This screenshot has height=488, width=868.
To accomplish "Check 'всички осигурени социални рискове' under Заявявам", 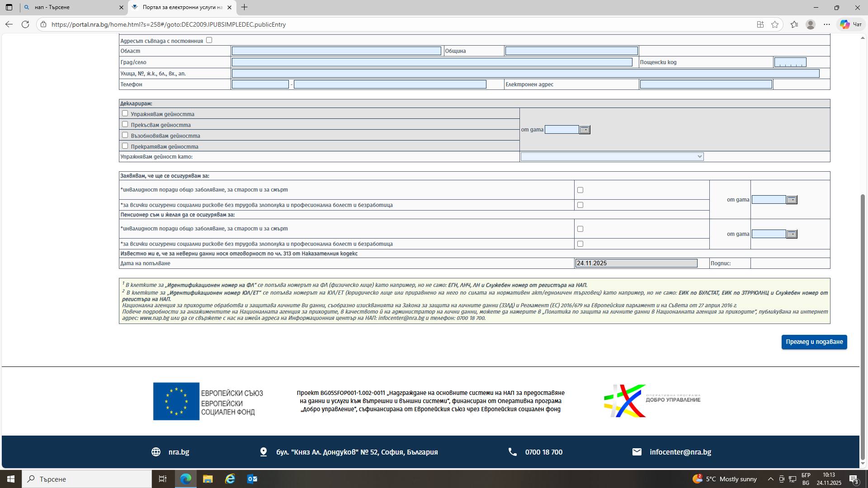I will pyautogui.click(x=580, y=205).
